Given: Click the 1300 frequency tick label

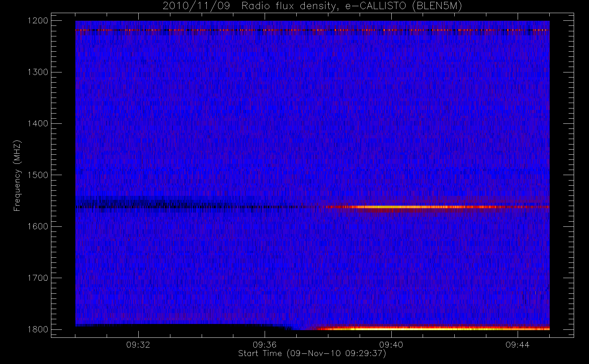Looking at the screenshot, I should 38,72.
